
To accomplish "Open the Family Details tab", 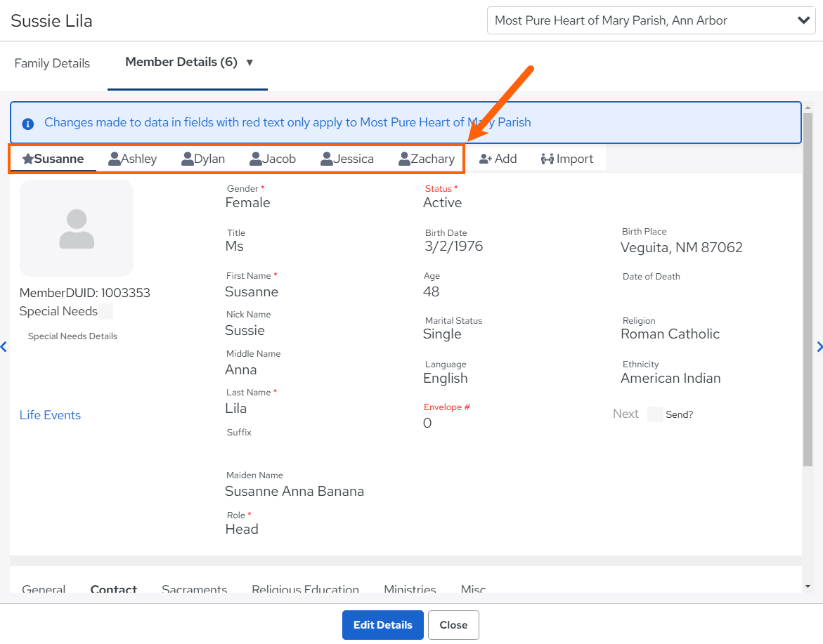I will point(52,63).
